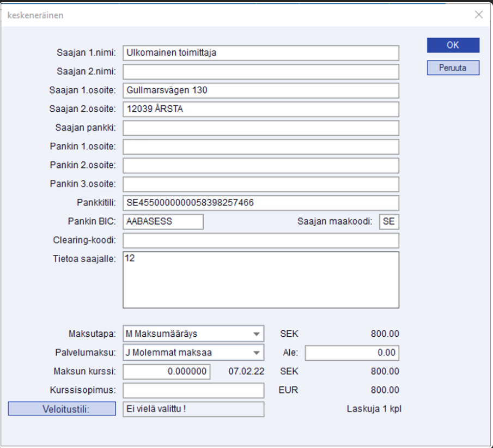Click the Veloitustili button
Image resolution: width=493 pixels, height=448 pixels.
pyautogui.click(x=62, y=409)
